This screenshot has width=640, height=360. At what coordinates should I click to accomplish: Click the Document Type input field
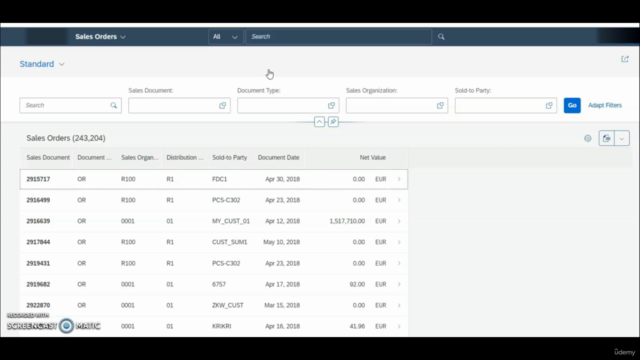[x=288, y=105]
